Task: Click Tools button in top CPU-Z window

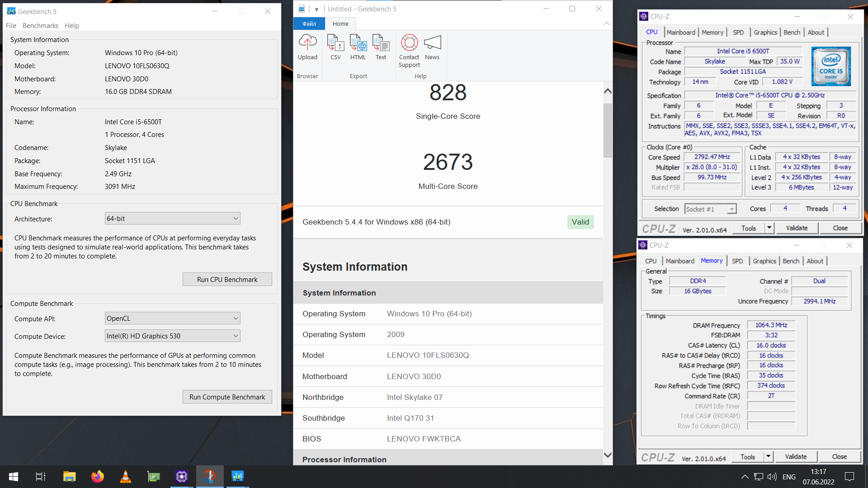Action: [x=748, y=228]
